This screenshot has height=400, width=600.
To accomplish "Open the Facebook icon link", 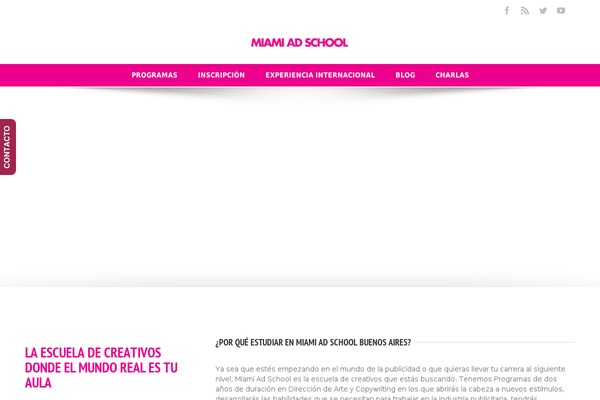I will coord(507,11).
